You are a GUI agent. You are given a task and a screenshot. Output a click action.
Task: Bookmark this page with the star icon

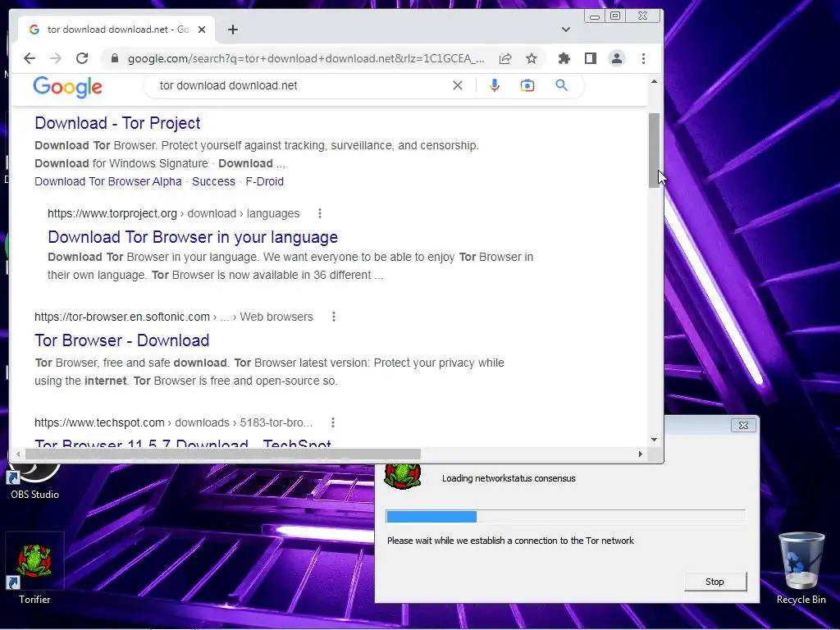[532, 58]
